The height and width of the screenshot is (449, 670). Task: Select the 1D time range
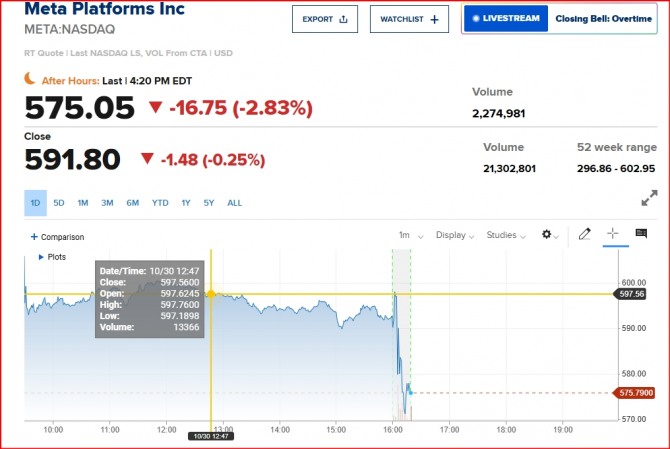coord(35,203)
